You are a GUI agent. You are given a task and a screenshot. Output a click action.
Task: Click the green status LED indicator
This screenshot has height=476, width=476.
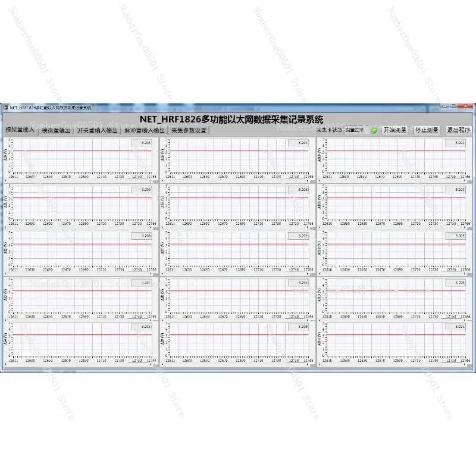pos(374,131)
